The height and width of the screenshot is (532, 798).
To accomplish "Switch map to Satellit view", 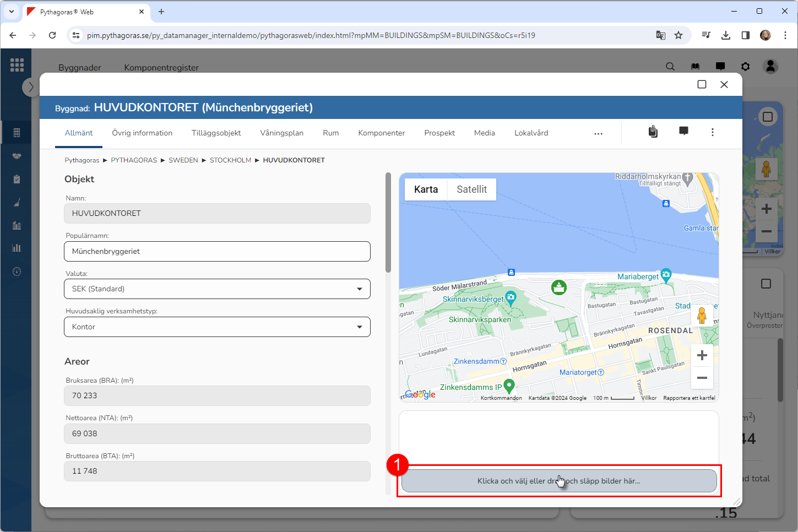I will click(x=471, y=189).
